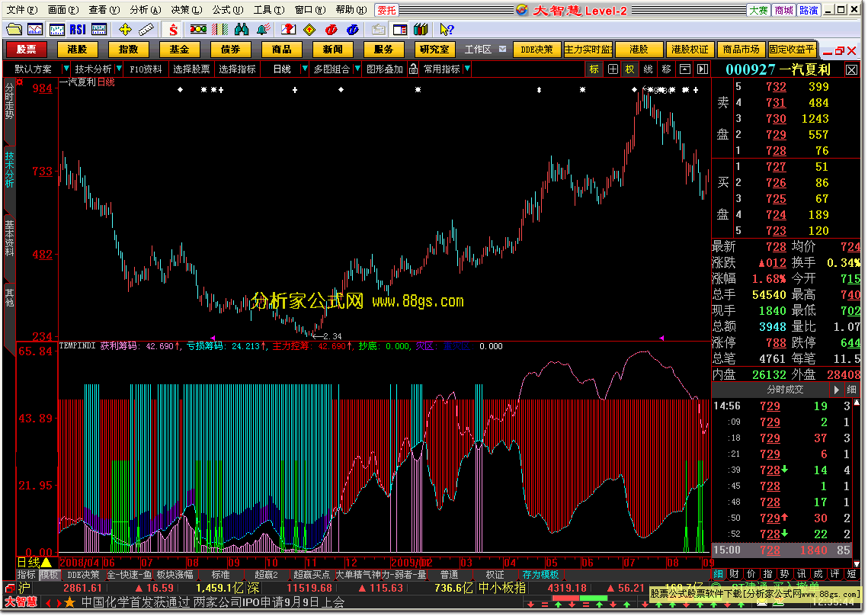Open the DDE决策 workspace button
Screen dimensions: 868x616
click(x=537, y=50)
